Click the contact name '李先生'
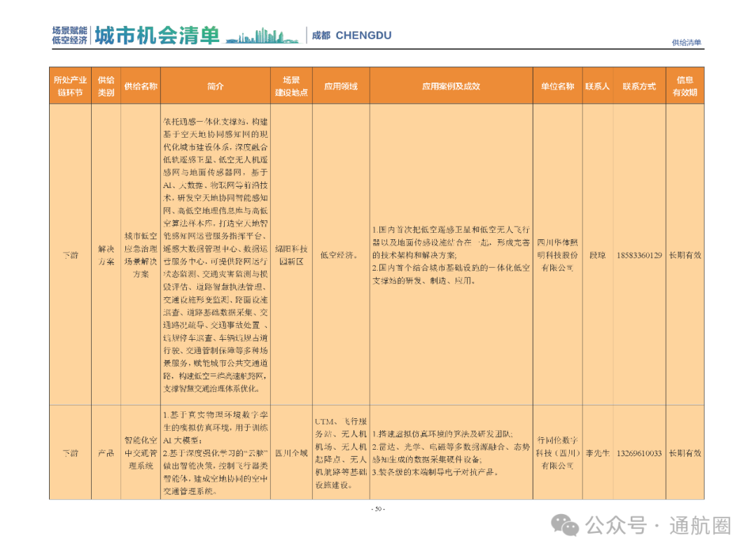 click(x=597, y=453)
